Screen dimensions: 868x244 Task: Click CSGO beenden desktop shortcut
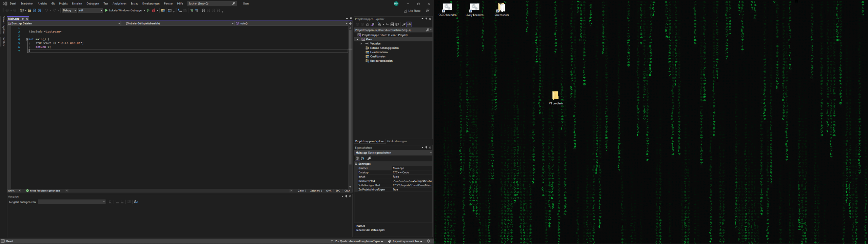tap(448, 9)
